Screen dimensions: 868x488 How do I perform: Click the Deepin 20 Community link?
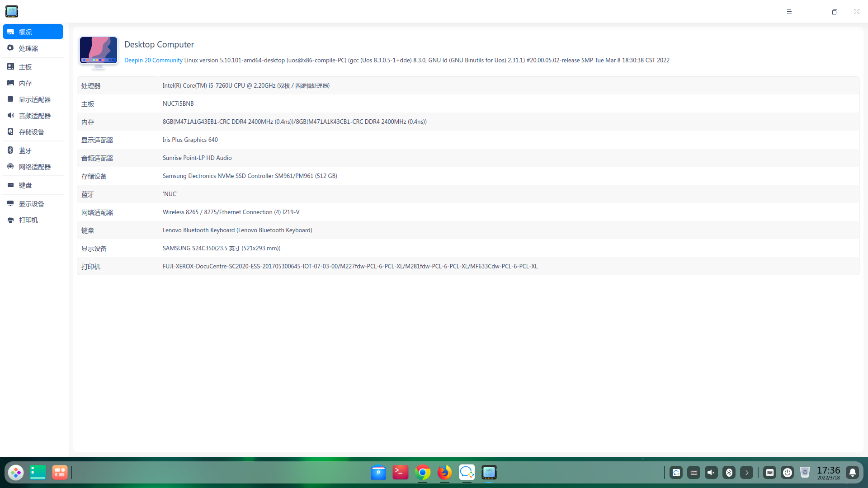153,60
